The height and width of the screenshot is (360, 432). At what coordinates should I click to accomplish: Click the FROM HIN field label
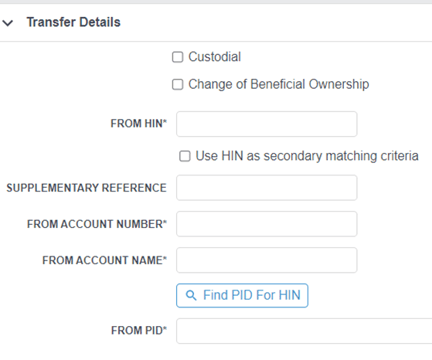coord(139,124)
